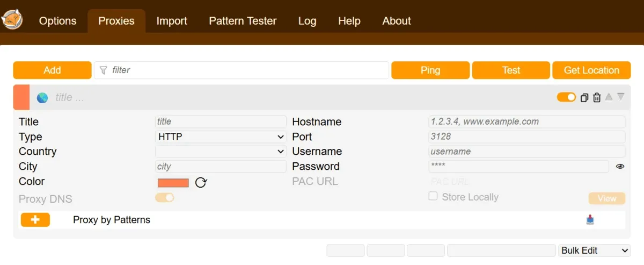Click the Port input field
The height and width of the screenshot is (265, 644).
[527, 137]
